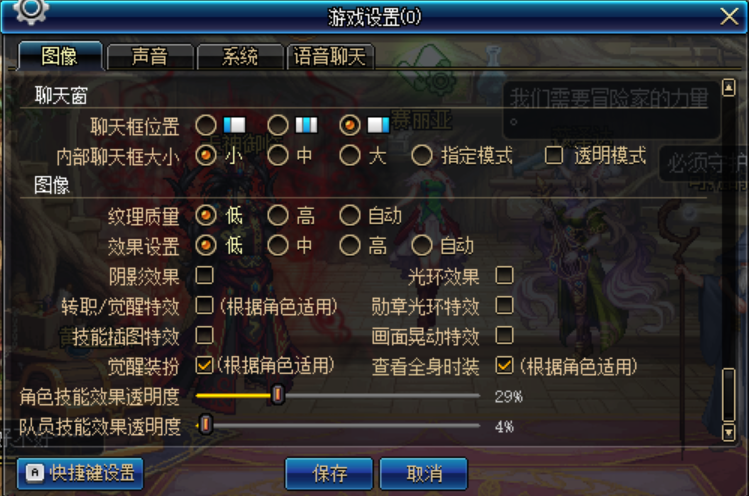The image size is (749, 496).
Task: Click the 取消 button
Action: click(424, 473)
